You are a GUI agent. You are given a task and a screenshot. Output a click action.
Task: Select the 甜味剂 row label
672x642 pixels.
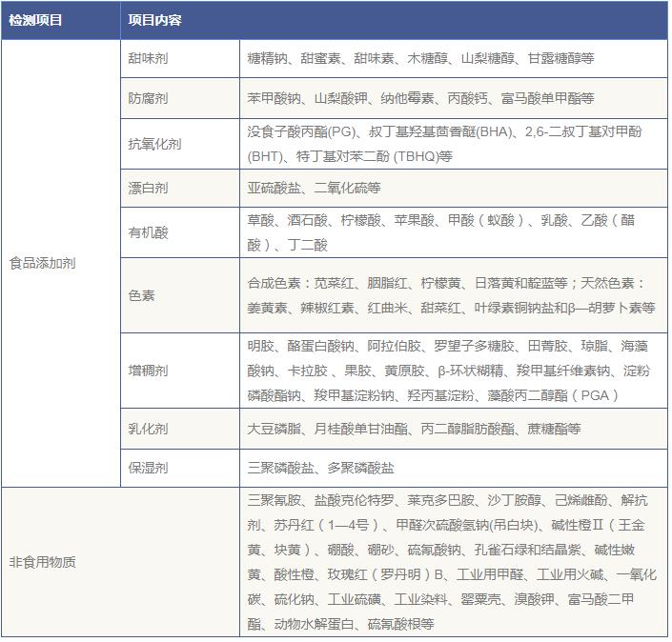pyautogui.click(x=149, y=58)
